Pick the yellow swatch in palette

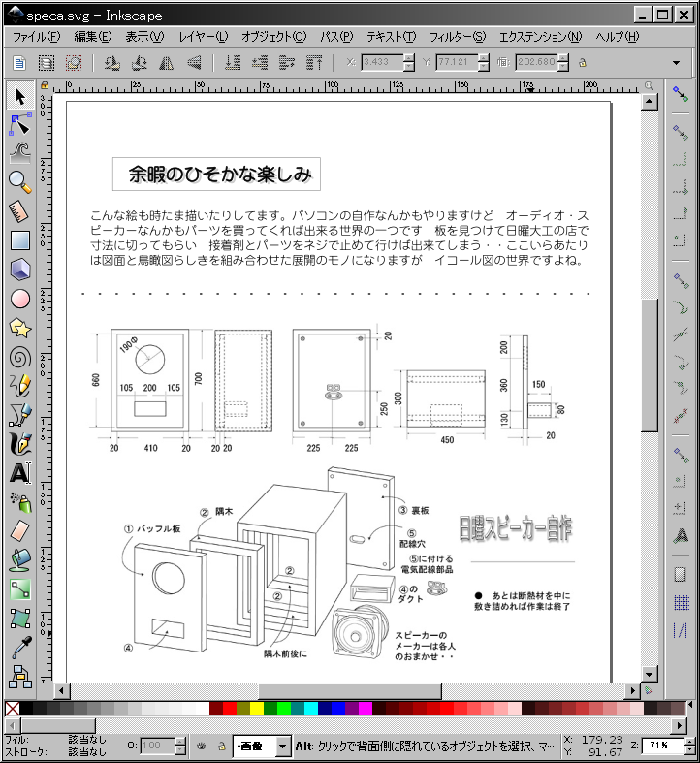(257, 709)
